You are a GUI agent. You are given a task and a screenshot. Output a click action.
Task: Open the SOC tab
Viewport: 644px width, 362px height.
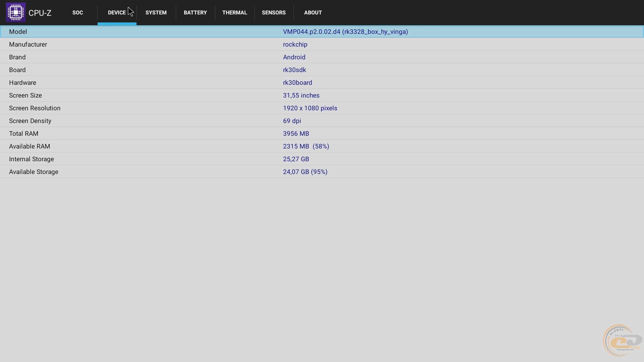[77, 12]
